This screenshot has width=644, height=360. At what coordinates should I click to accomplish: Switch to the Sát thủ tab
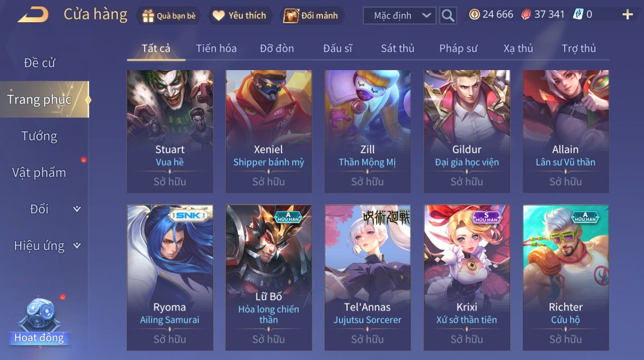pos(397,48)
